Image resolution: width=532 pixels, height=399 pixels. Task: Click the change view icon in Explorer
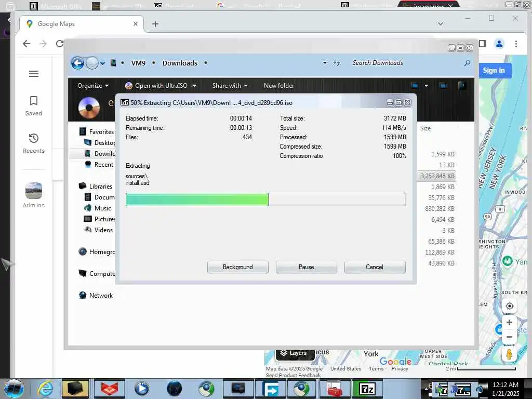click(x=415, y=86)
